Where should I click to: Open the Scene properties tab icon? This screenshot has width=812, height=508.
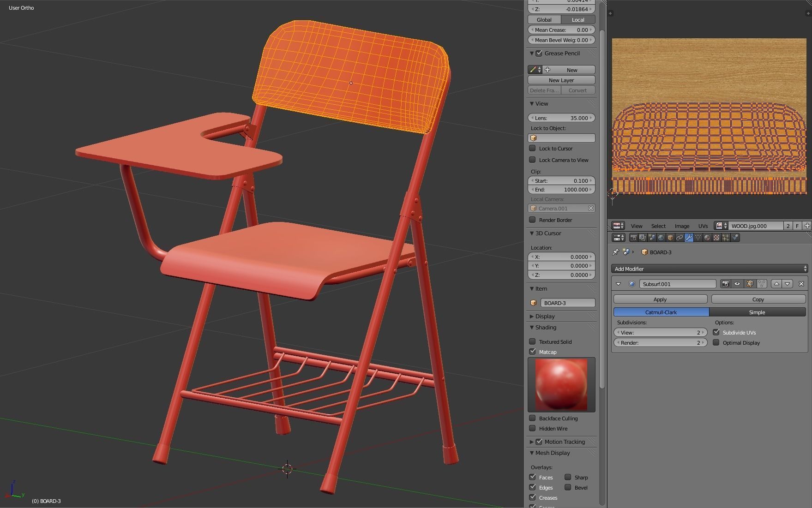point(652,238)
